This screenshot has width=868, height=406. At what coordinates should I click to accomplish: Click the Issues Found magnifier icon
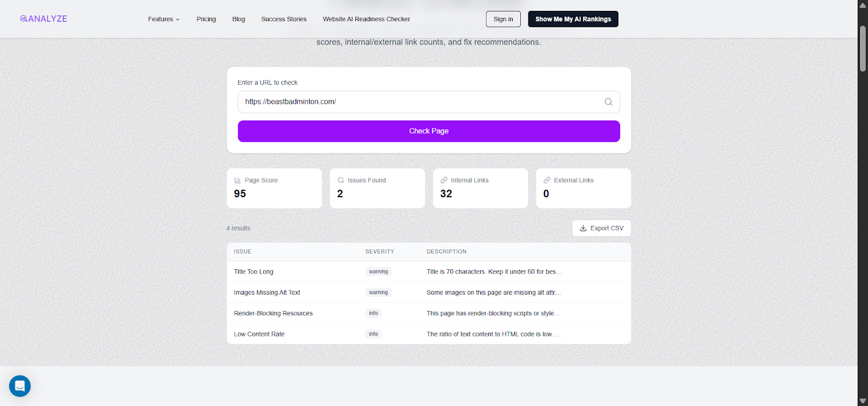[341, 180]
